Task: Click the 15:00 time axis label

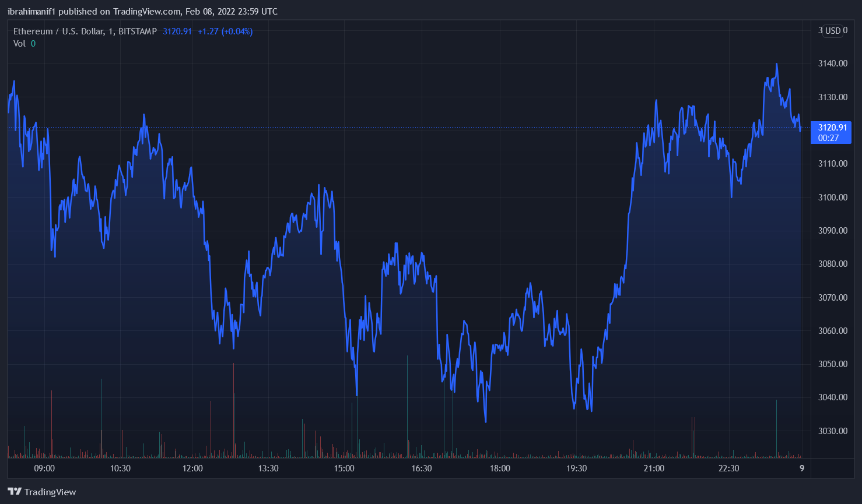Action: [344, 468]
